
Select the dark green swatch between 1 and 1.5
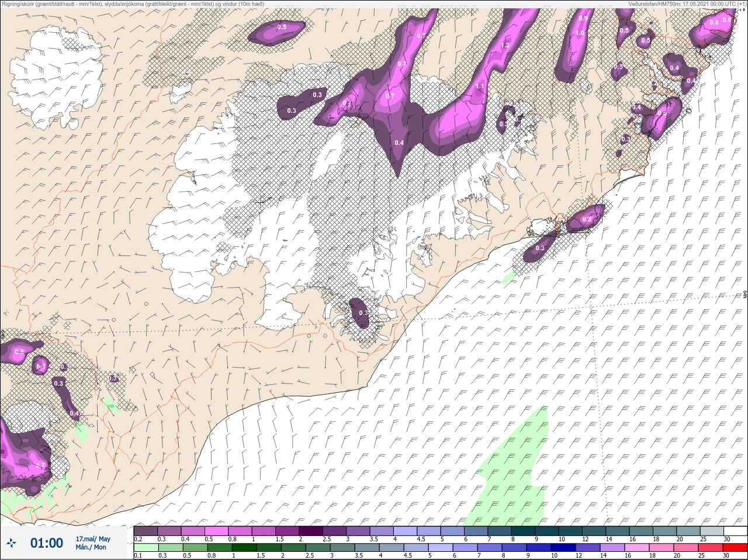(x=244, y=548)
